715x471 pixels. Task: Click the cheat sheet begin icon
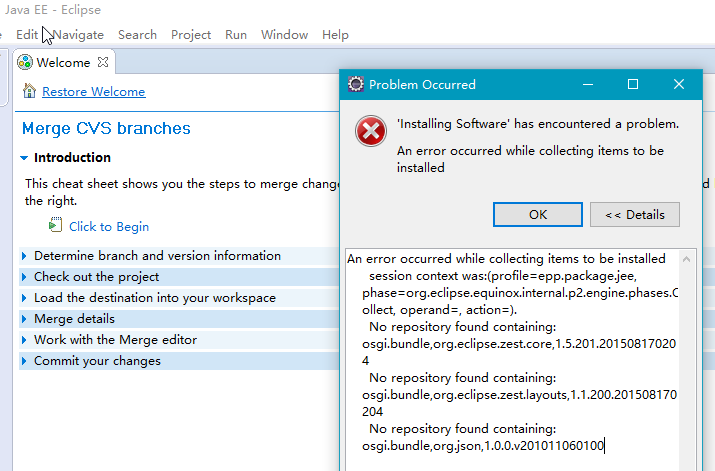pyautogui.click(x=55, y=225)
